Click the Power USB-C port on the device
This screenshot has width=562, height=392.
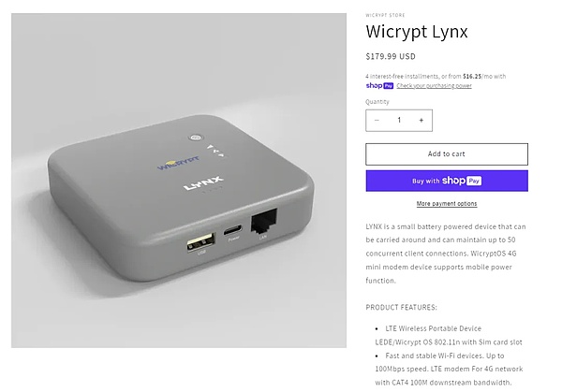(x=232, y=230)
